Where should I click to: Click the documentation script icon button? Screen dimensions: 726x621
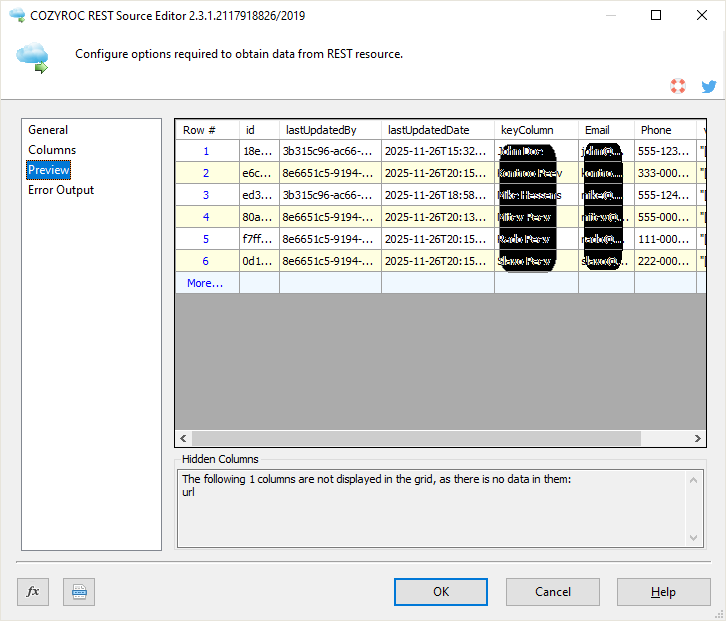click(x=79, y=592)
